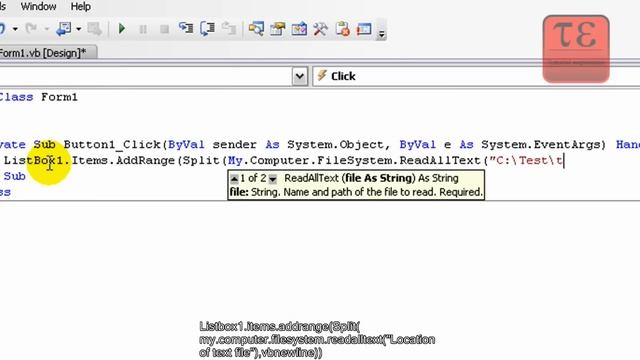
Task: Click the window icon after Error List
Action: [x=364, y=29]
